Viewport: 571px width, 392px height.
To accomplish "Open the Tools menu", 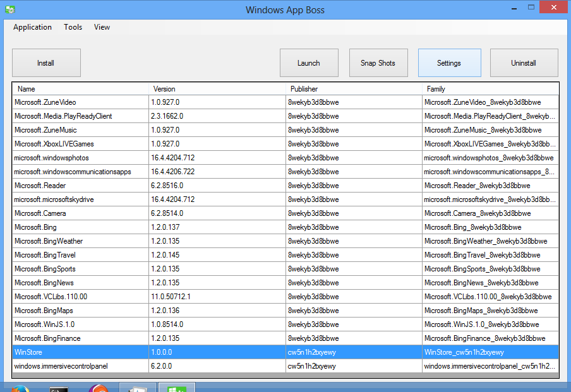I will click(x=73, y=27).
